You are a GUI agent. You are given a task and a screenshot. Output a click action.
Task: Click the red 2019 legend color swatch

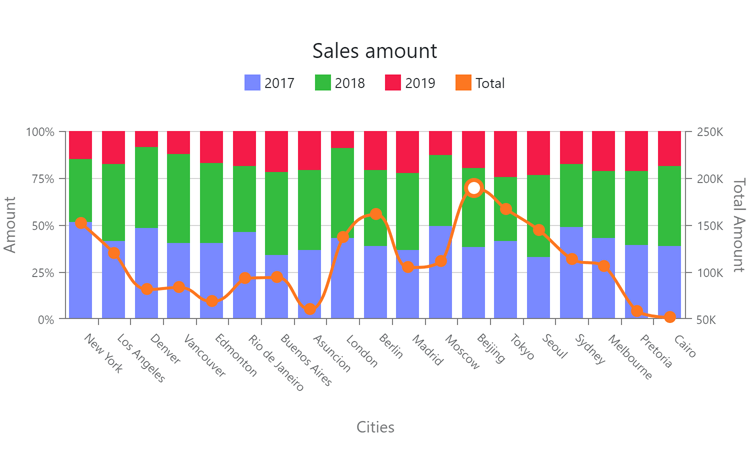[x=393, y=83]
